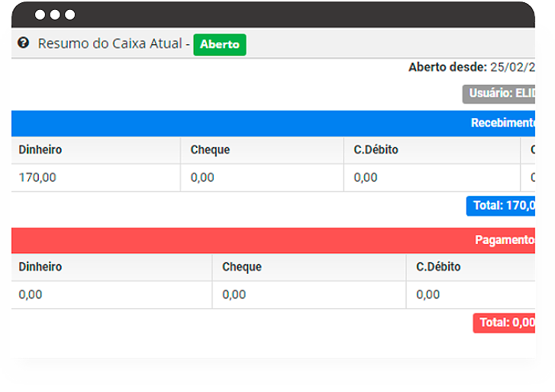Click Cheque column header under Pagamentos
The image size is (555, 392).
point(242,267)
